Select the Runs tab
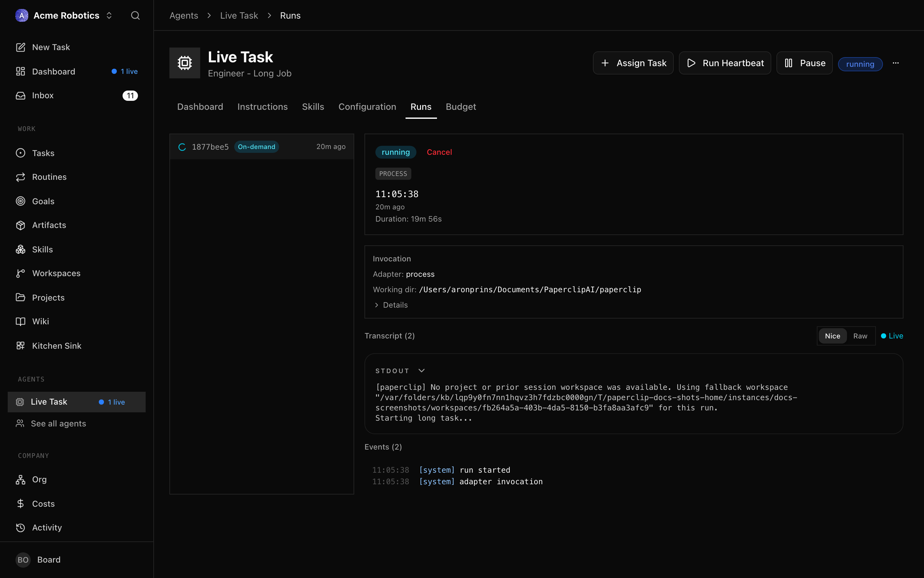The height and width of the screenshot is (578, 924). pos(421,107)
